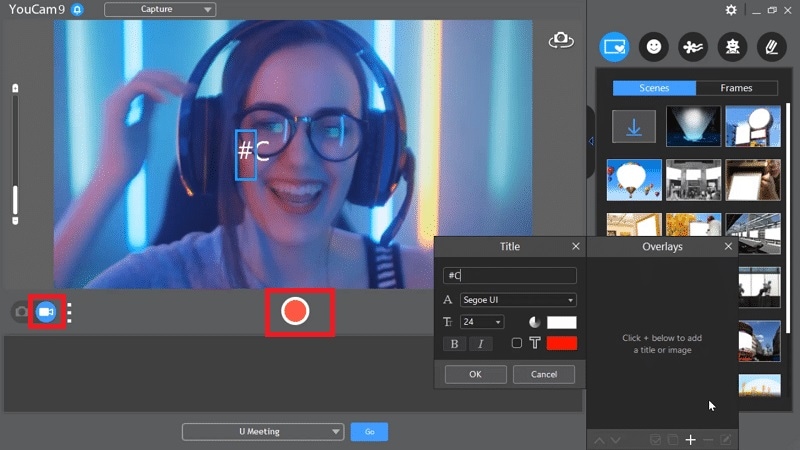Select the Scenes tab
800x450 pixels.
click(x=654, y=88)
